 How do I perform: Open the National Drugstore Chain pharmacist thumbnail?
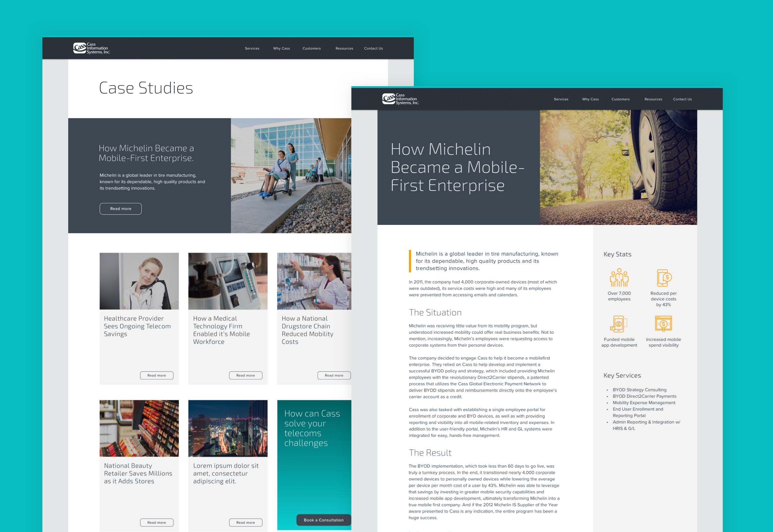pos(314,281)
